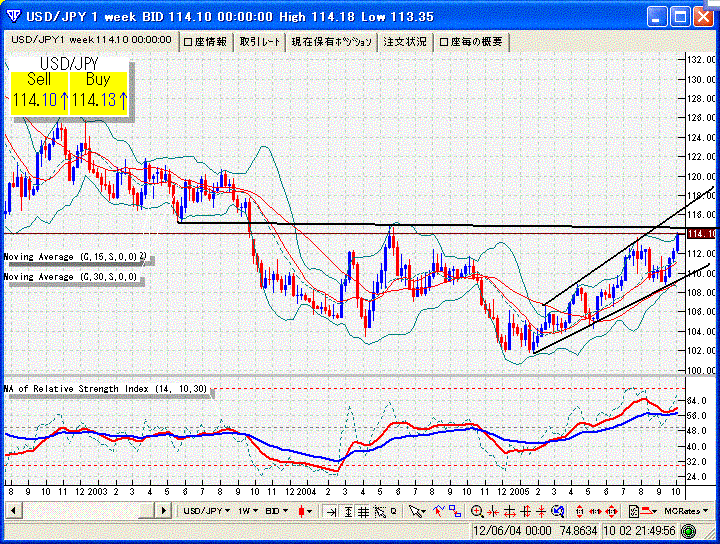Click the yellow Sell 114.10 button

40,92
